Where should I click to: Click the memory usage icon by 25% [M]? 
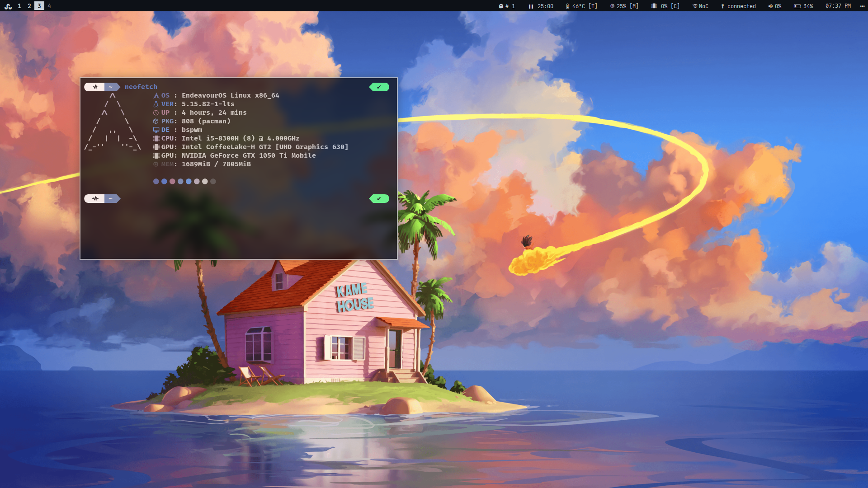[612, 6]
